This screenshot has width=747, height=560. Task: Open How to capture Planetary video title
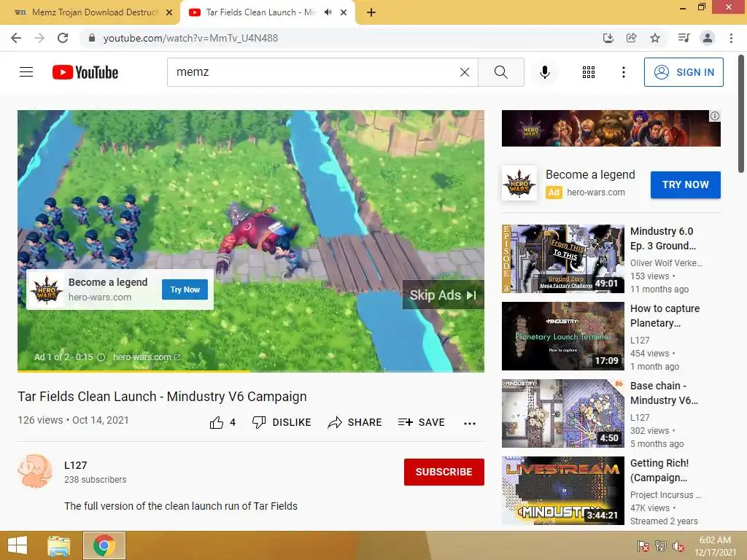665,316
